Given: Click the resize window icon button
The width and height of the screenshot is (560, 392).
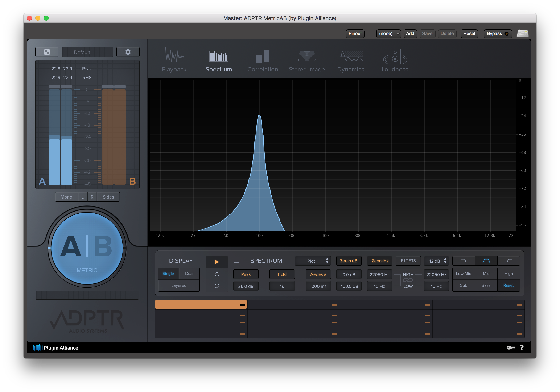Looking at the screenshot, I should [47, 52].
